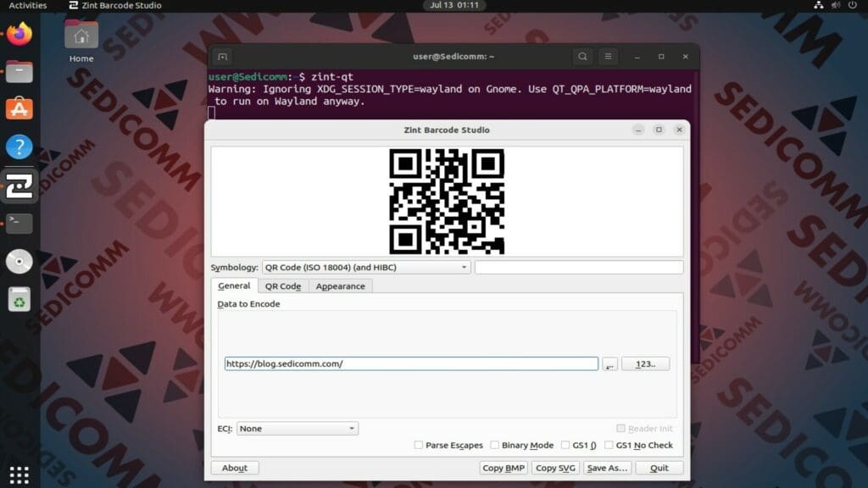
Task: Open the Terminal dock icon
Action: coord(19,223)
